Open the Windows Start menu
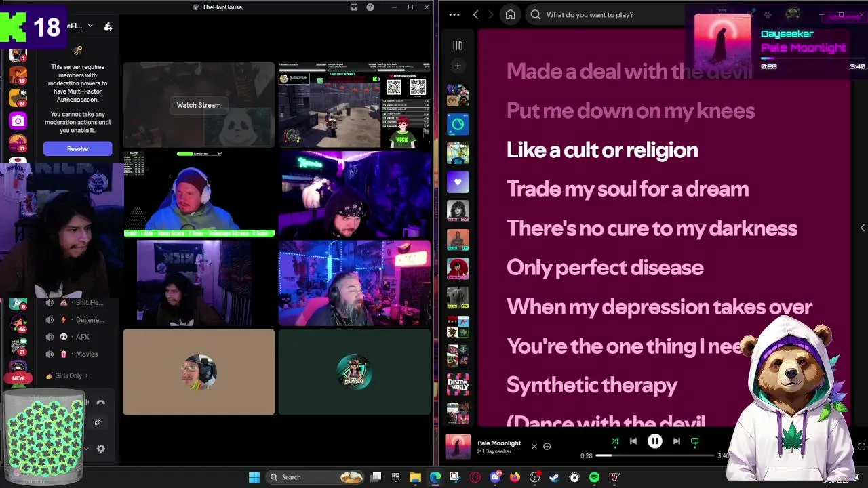The height and width of the screenshot is (488, 868). [254, 477]
